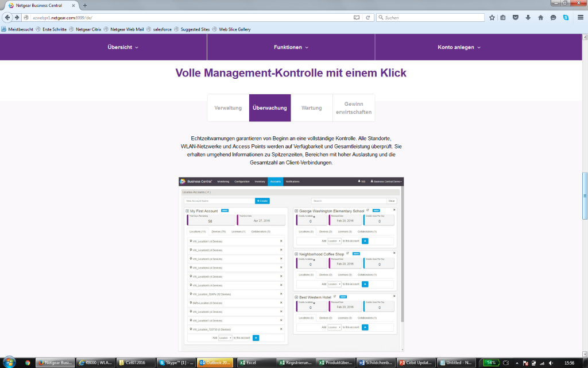
Task: Expand the Übersicht dropdown menu
Action: (123, 47)
